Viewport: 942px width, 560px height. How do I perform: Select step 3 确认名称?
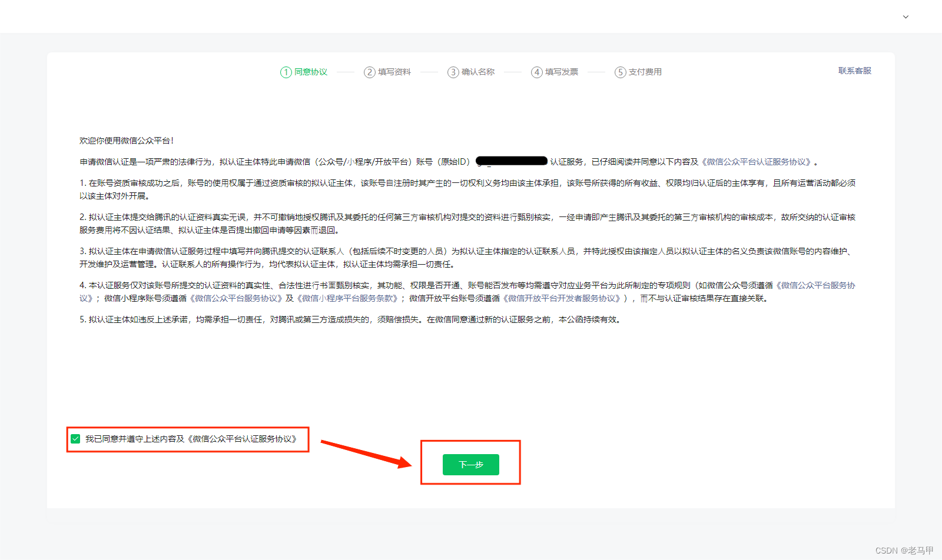point(471,72)
